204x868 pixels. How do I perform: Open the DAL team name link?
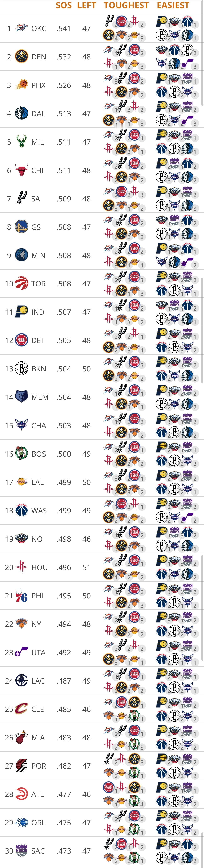[x=38, y=113]
